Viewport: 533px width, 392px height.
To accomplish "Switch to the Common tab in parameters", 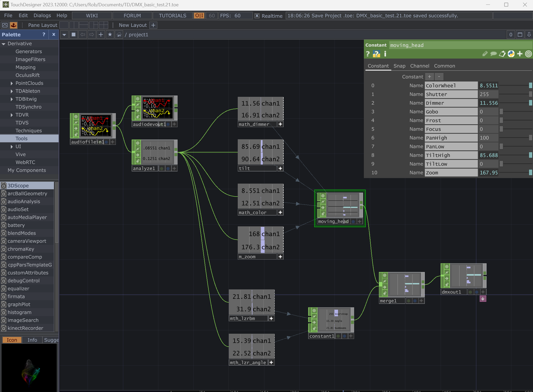I will [x=444, y=66].
